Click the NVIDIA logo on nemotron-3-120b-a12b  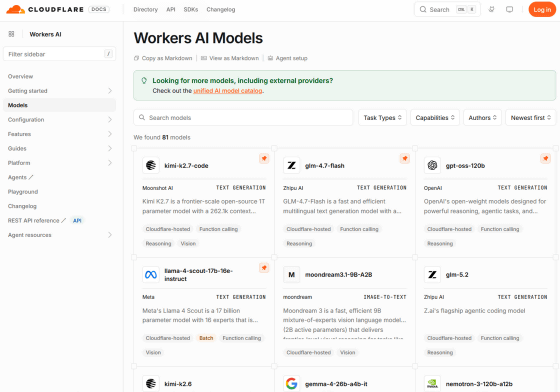click(x=432, y=384)
